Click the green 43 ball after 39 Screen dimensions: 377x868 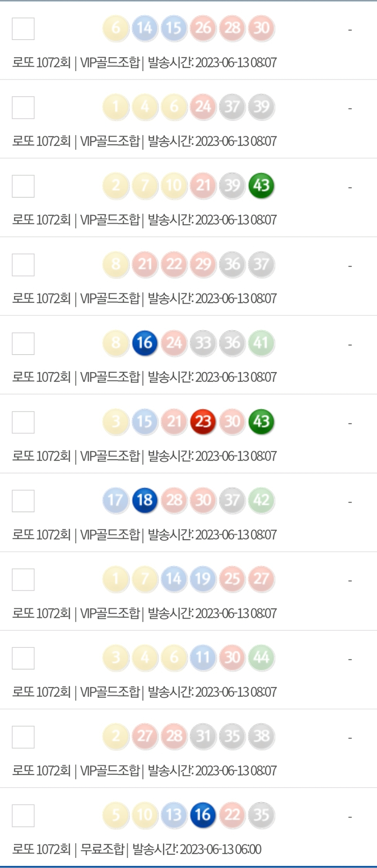(261, 186)
